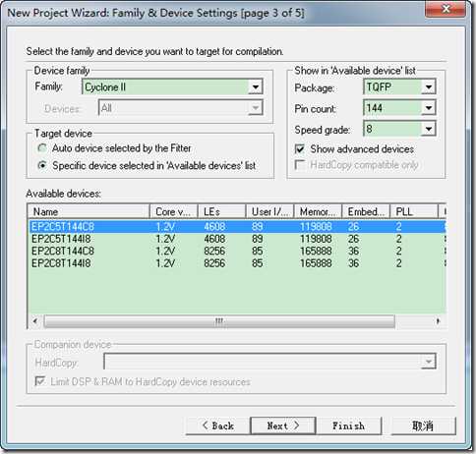The image size is (476, 454).
Task: Sort by the Embed... column header
Action: pyautogui.click(x=366, y=211)
